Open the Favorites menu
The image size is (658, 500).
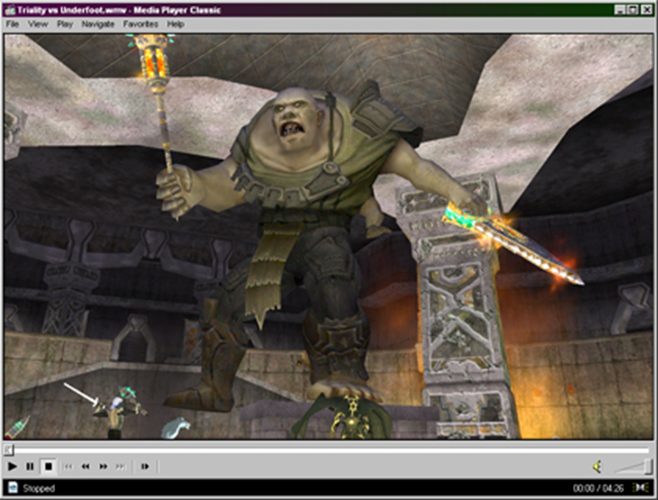pos(141,24)
